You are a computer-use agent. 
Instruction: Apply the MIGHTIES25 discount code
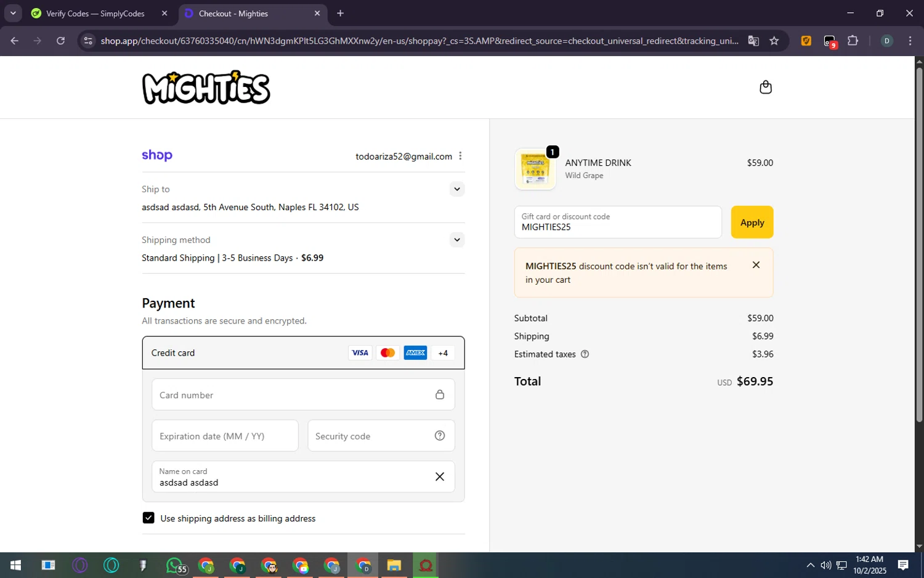click(x=752, y=222)
